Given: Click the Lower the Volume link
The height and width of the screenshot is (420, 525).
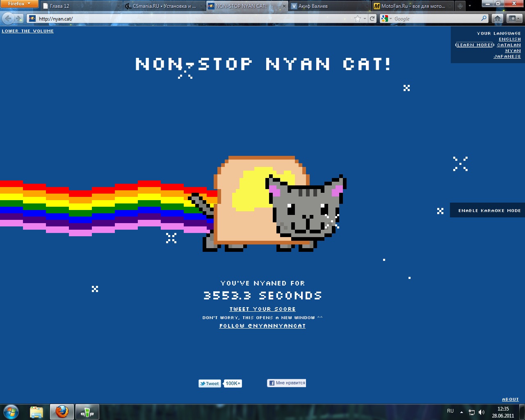Looking at the screenshot, I should tap(27, 31).
